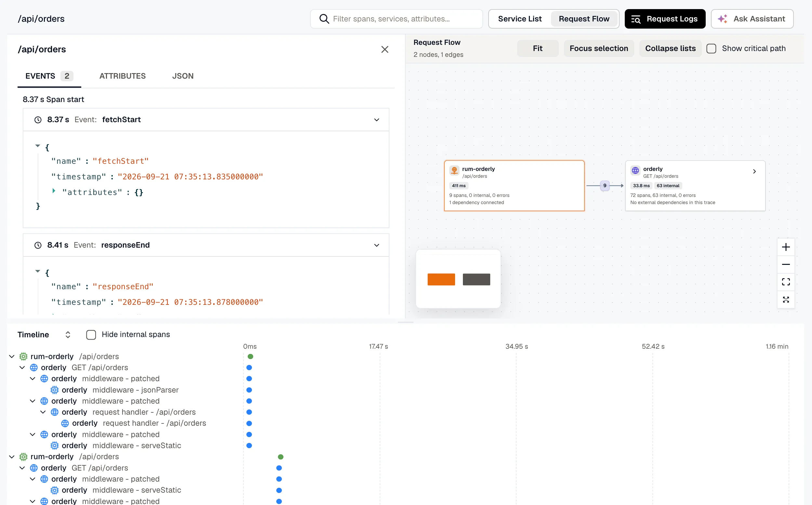Image resolution: width=812 pixels, height=505 pixels.
Task: Click the Request Logs list-search icon
Action: [635, 19]
